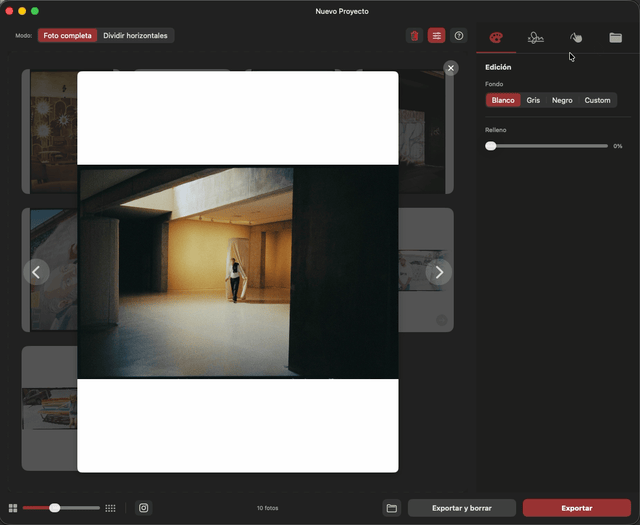Click the Exportar button

click(x=577, y=508)
